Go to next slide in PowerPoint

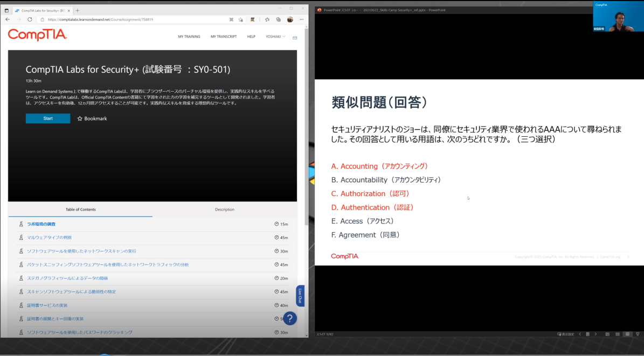pos(595,334)
